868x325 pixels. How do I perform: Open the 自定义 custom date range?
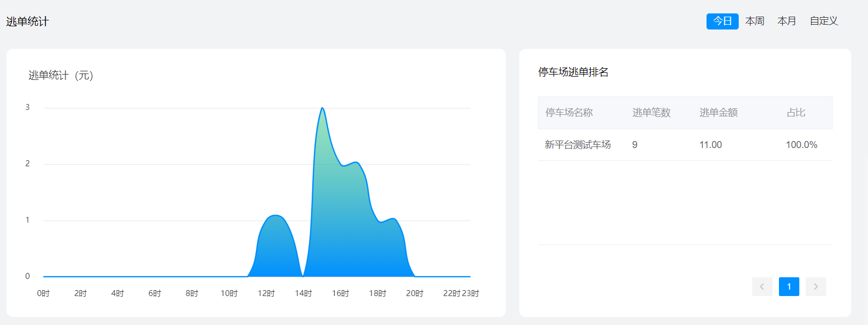click(x=823, y=21)
